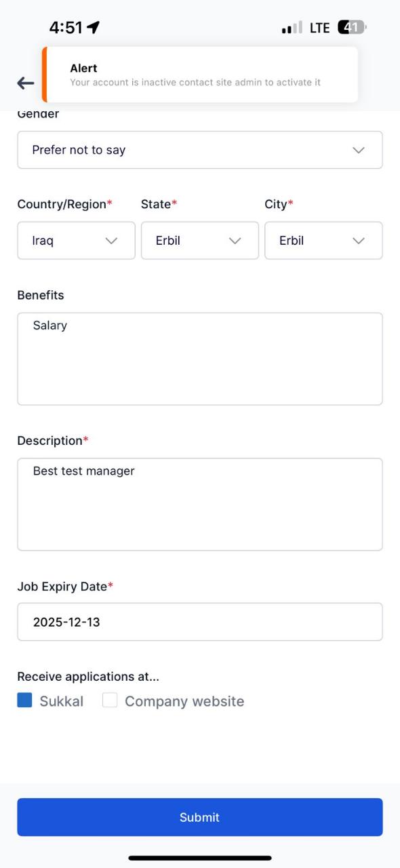Tap the LTE network indicator

click(320, 28)
